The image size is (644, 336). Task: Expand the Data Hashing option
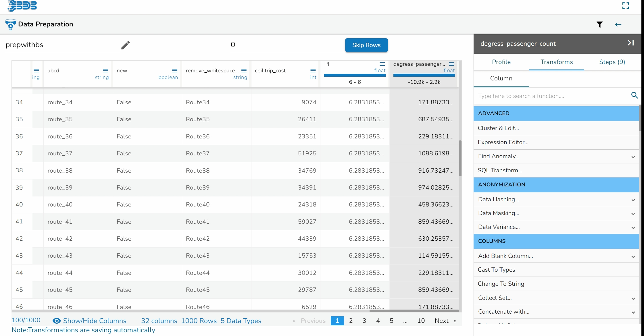click(x=633, y=200)
